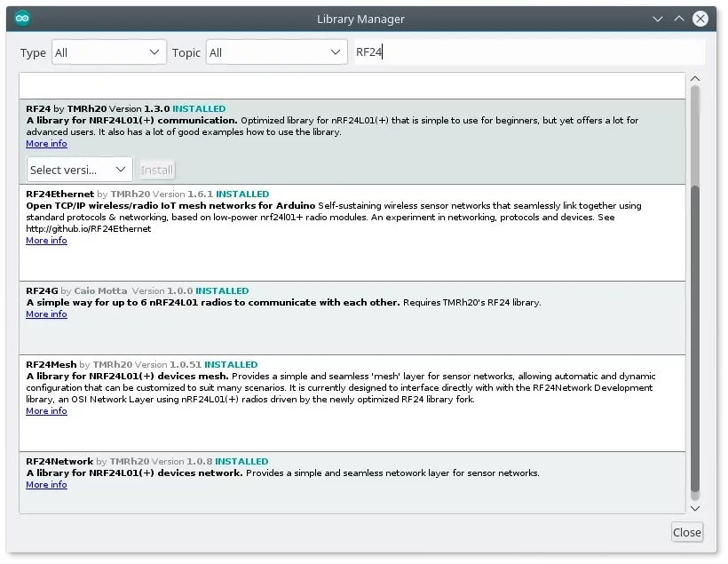
Task: Click INSTALLED label for RF24G 1.0.0
Action: pyautogui.click(x=222, y=290)
